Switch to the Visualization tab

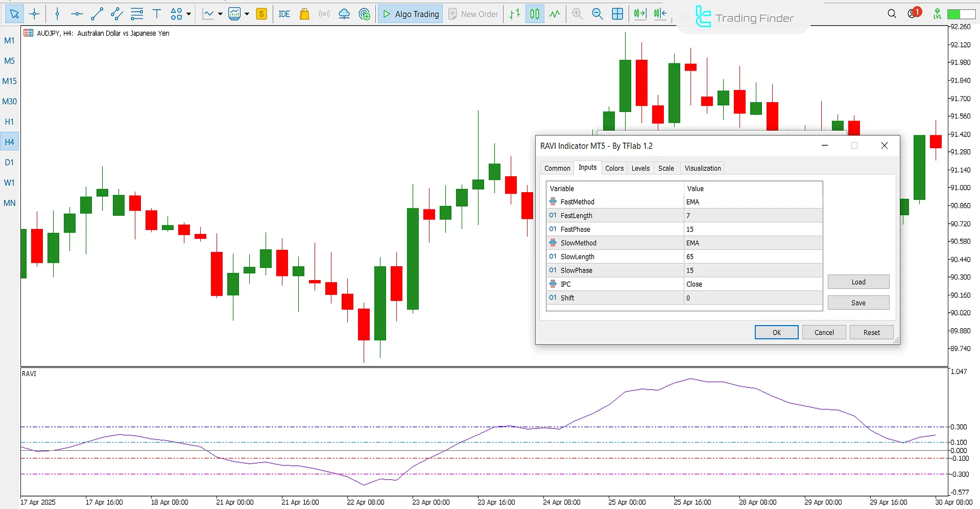point(702,168)
